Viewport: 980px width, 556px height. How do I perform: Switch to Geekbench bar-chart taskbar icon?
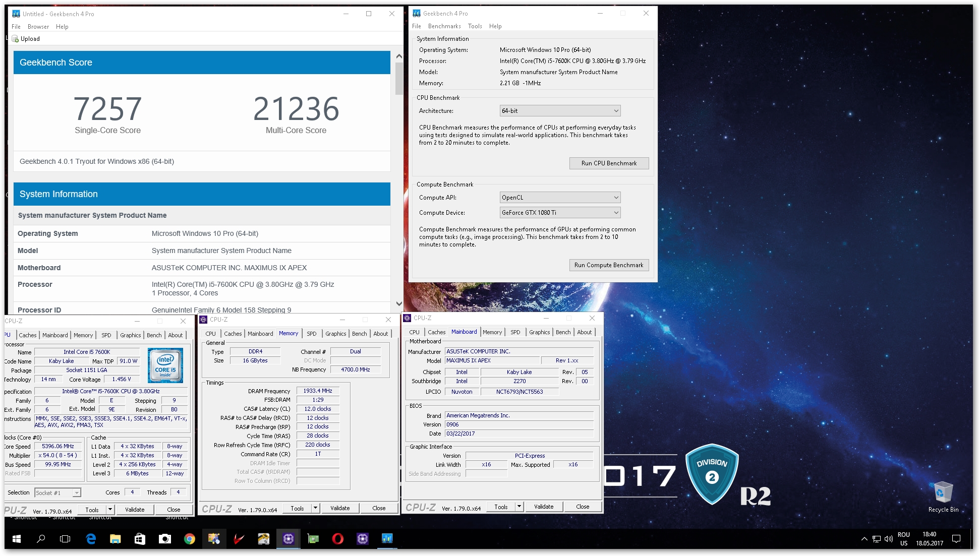387,539
